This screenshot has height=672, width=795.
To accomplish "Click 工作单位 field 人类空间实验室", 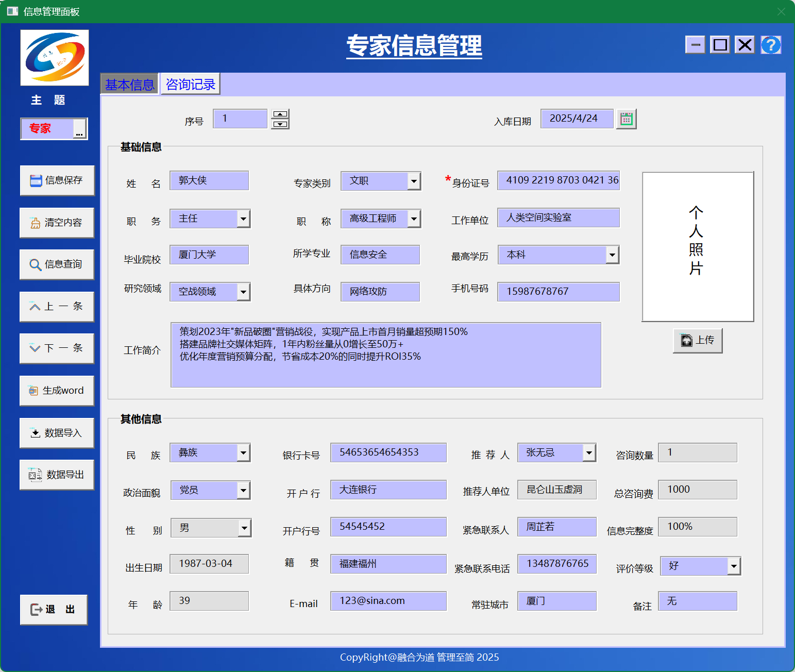I will [559, 217].
